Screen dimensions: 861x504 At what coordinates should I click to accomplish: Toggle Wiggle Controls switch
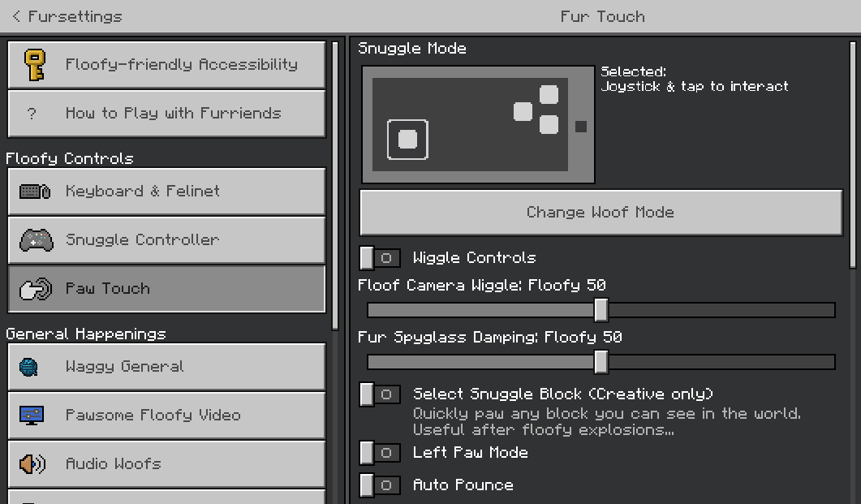coord(380,258)
